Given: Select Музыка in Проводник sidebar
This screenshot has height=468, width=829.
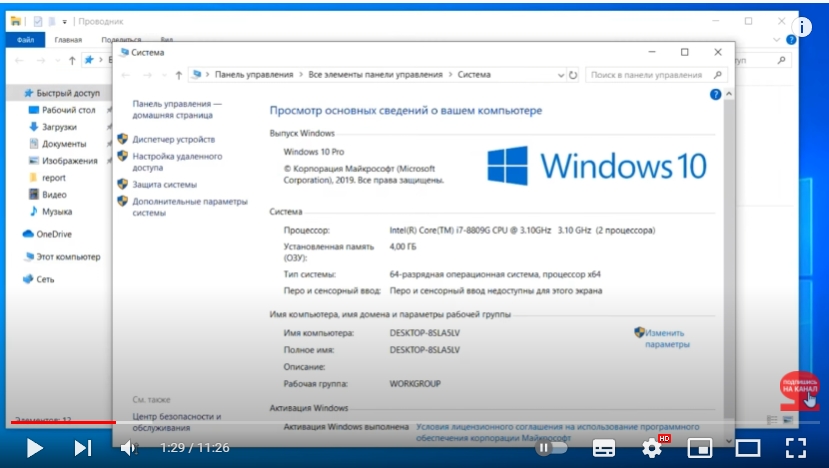Looking at the screenshot, I should pyautogui.click(x=51, y=212).
